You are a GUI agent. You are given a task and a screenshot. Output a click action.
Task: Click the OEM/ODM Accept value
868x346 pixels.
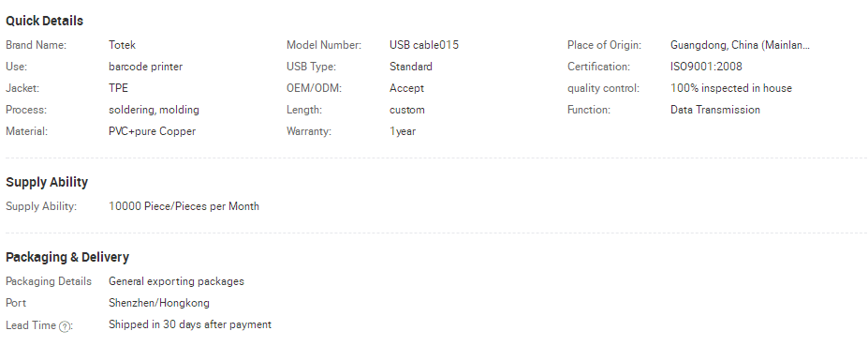406,88
